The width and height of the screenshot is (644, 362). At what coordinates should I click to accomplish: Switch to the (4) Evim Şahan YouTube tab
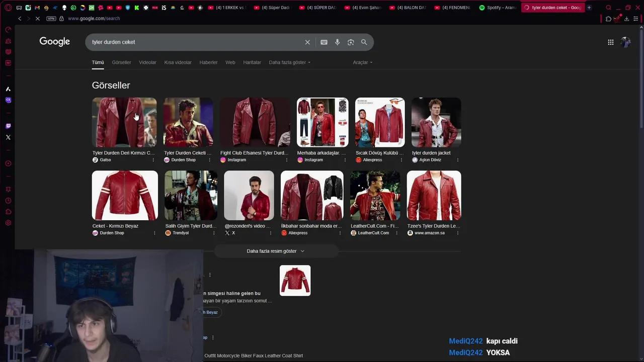tap(363, 8)
